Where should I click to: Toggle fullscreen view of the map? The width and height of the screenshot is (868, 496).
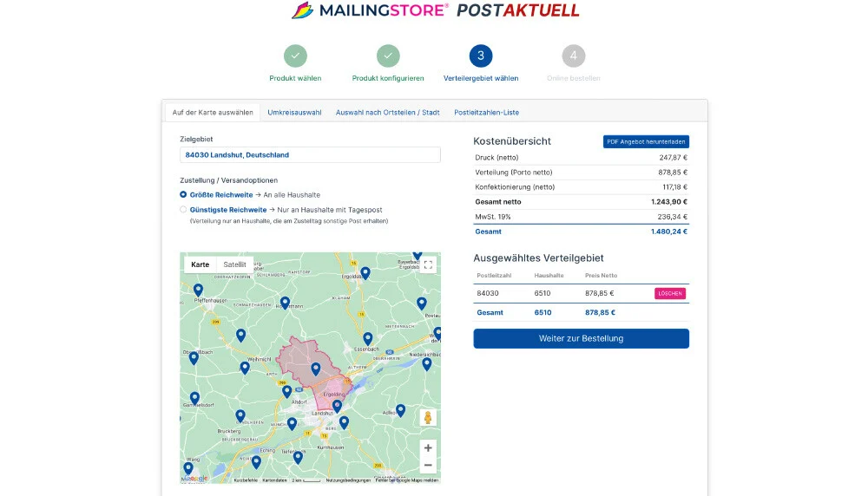pyautogui.click(x=428, y=264)
